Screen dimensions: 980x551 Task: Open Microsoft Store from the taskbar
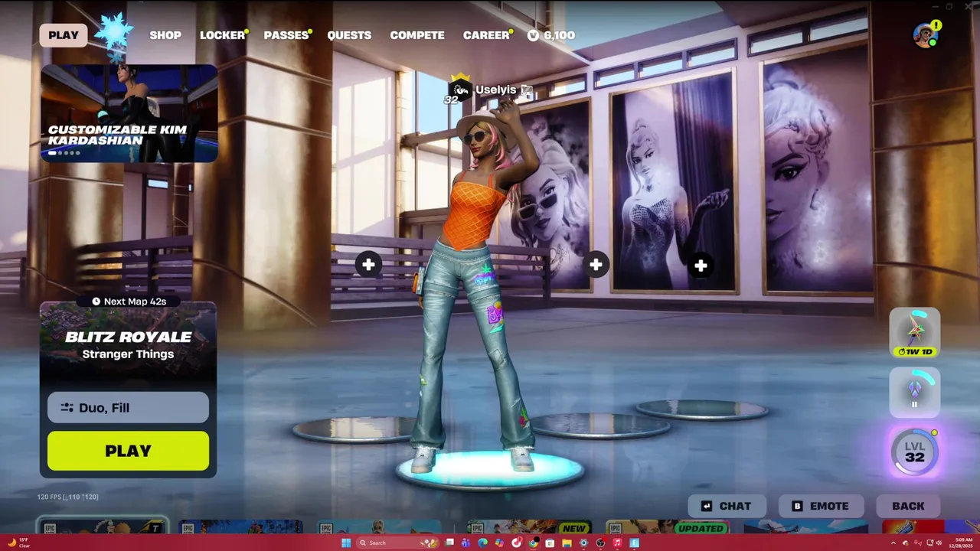pos(550,543)
